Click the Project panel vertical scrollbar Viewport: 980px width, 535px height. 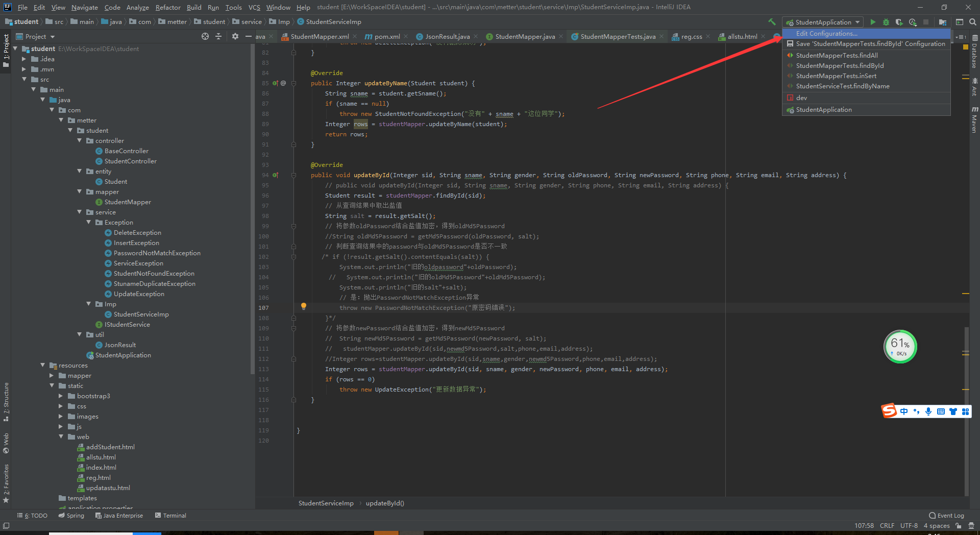253,209
